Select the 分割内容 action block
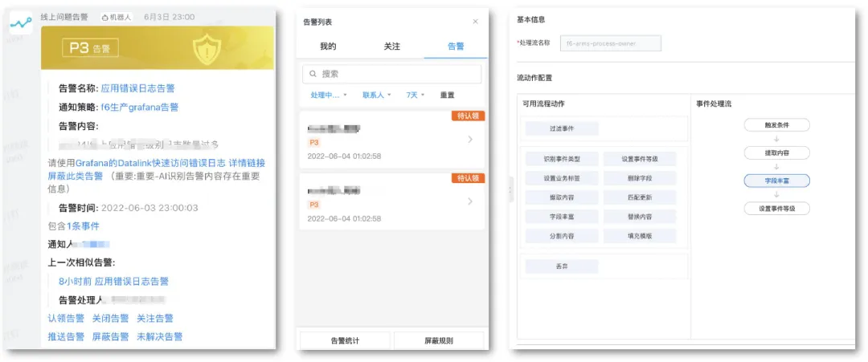This screenshot has width=868, height=362. click(562, 236)
